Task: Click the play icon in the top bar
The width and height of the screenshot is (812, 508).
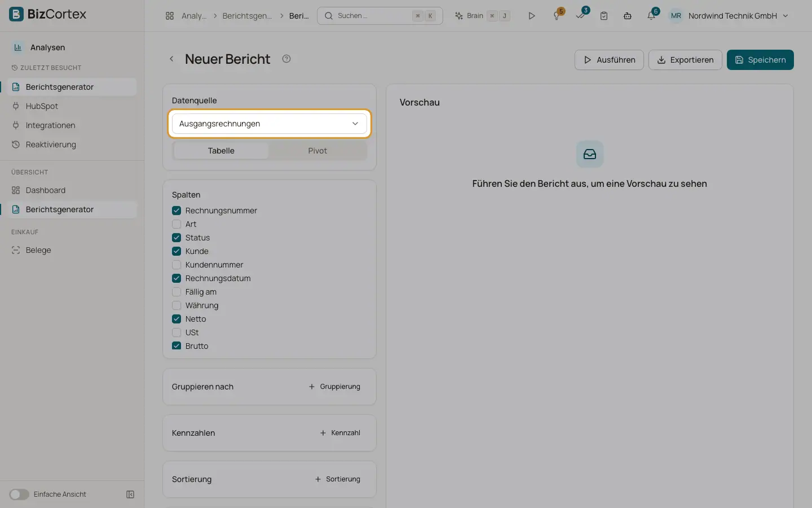Action: pos(531,16)
